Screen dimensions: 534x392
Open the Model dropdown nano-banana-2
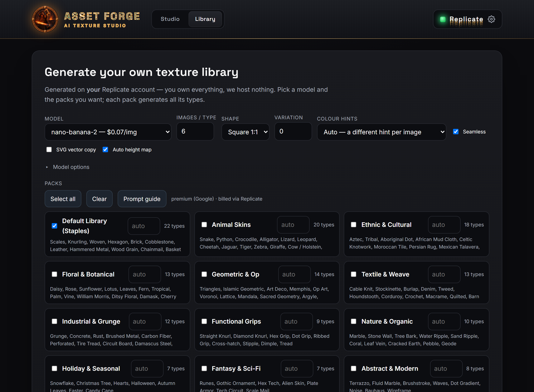(x=108, y=132)
